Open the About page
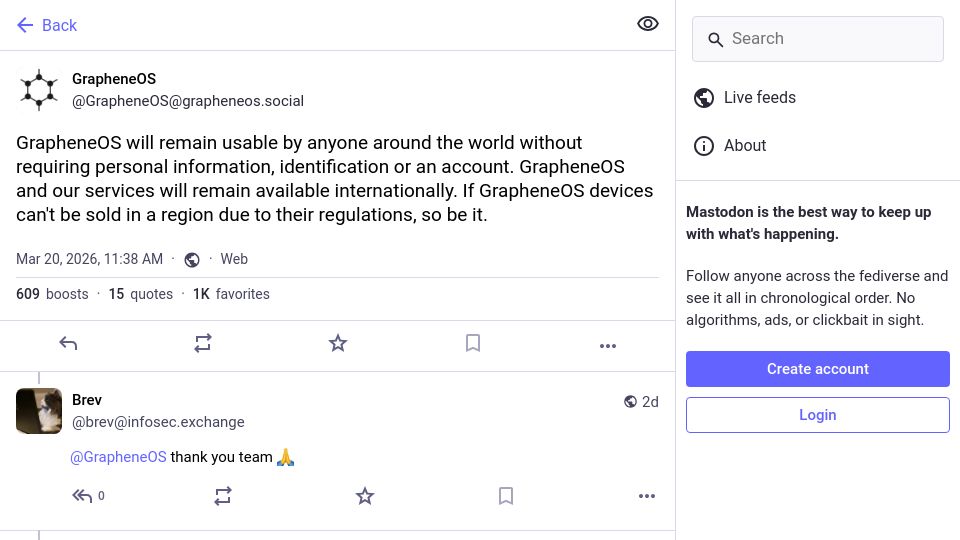The height and width of the screenshot is (540, 960). [x=729, y=146]
